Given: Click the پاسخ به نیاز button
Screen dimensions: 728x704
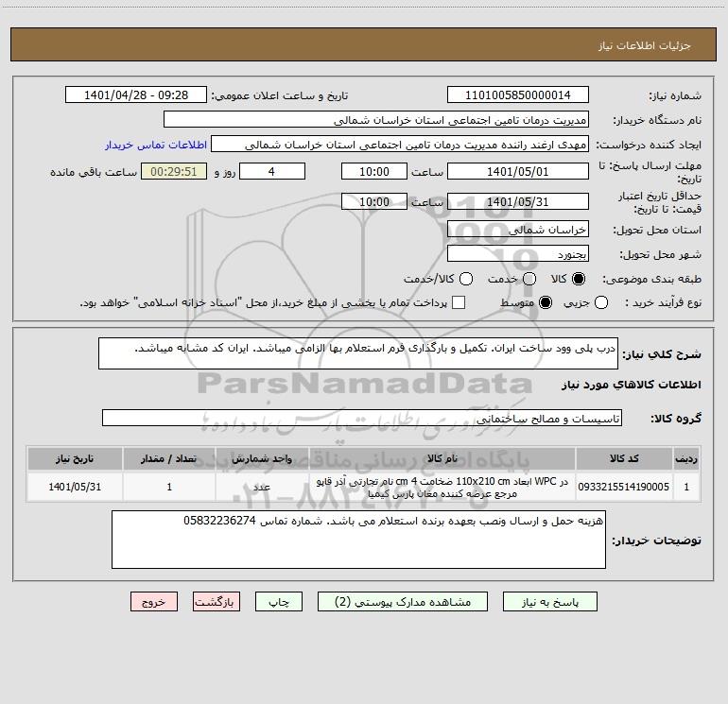Looking at the screenshot, I should point(550,602).
